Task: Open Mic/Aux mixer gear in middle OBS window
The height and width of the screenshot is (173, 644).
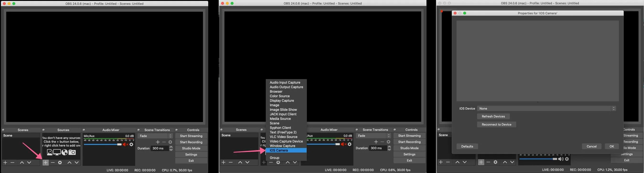Action: [350, 144]
